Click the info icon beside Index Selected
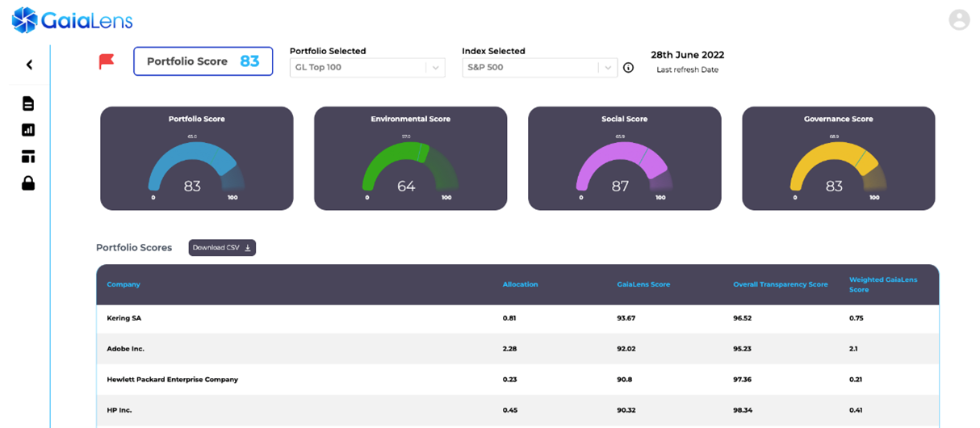Screen dimensions: 980x428 coord(628,68)
